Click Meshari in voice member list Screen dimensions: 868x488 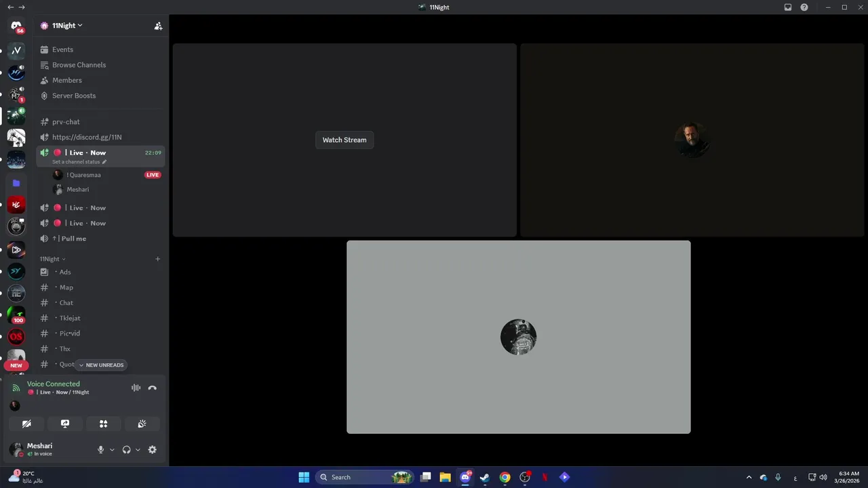point(78,190)
